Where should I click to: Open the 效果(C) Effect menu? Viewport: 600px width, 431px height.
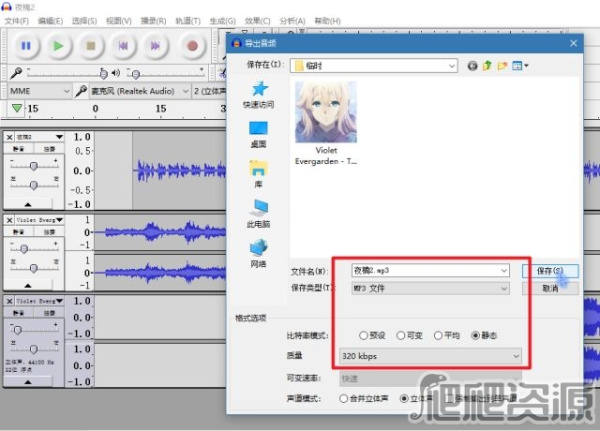257,21
